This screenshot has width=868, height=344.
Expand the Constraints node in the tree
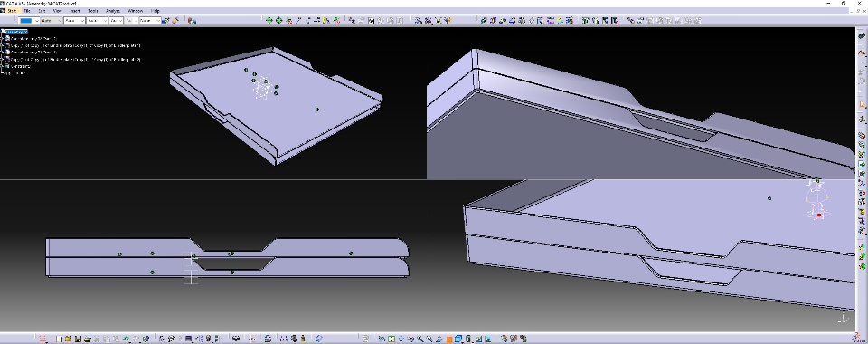click(2, 66)
